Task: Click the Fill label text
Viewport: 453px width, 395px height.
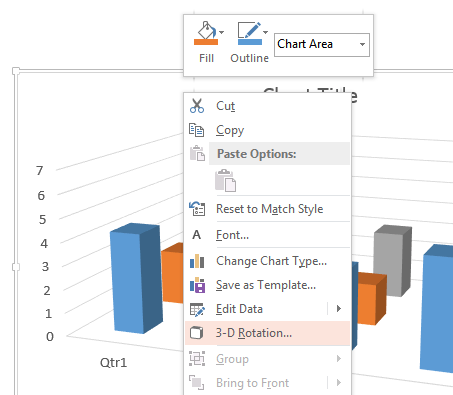Action: [206, 58]
